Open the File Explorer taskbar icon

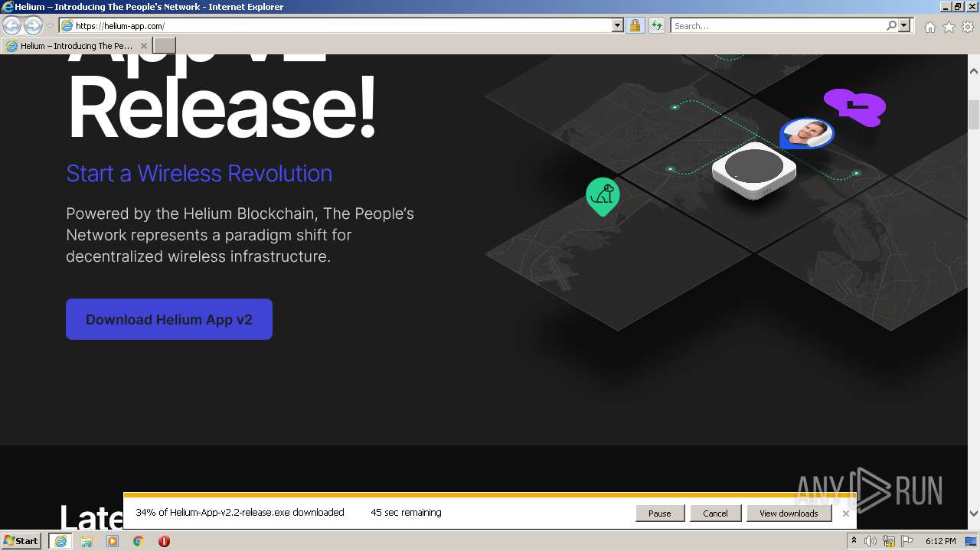tap(87, 541)
